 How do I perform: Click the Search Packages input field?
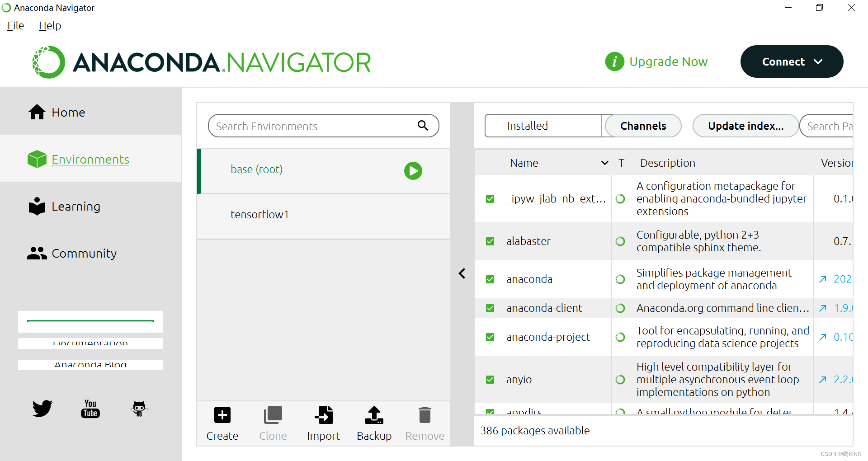click(826, 126)
